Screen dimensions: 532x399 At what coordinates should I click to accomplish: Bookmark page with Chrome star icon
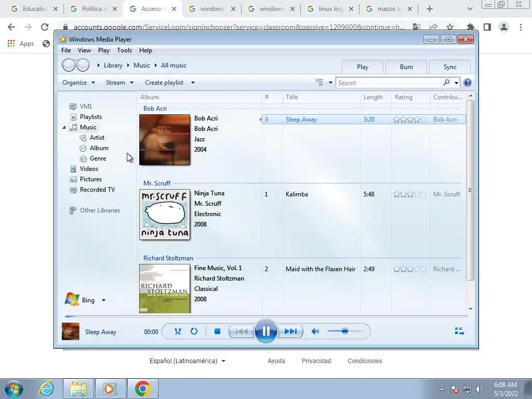[x=450, y=27]
